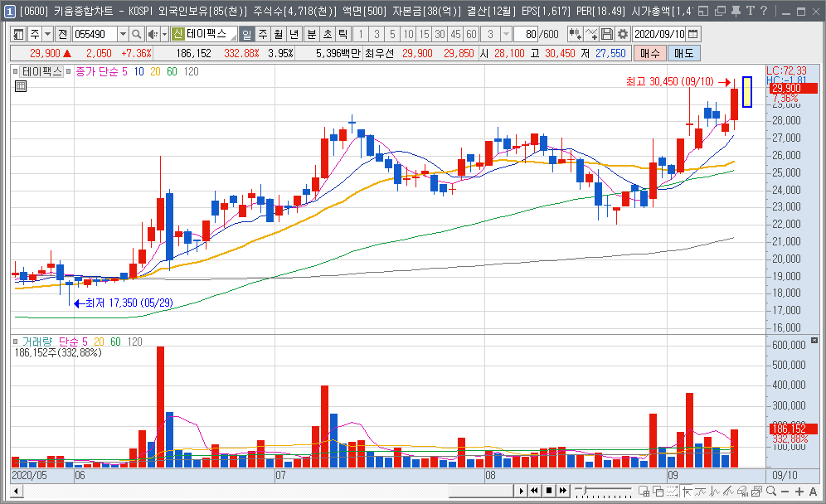The width and height of the screenshot is (826, 504).
Task: Open the 주 type dropdown arrow
Action: point(47,34)
